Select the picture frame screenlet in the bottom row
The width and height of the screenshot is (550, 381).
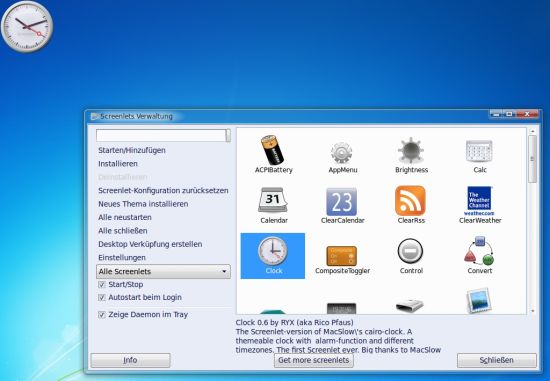(478, 301)
